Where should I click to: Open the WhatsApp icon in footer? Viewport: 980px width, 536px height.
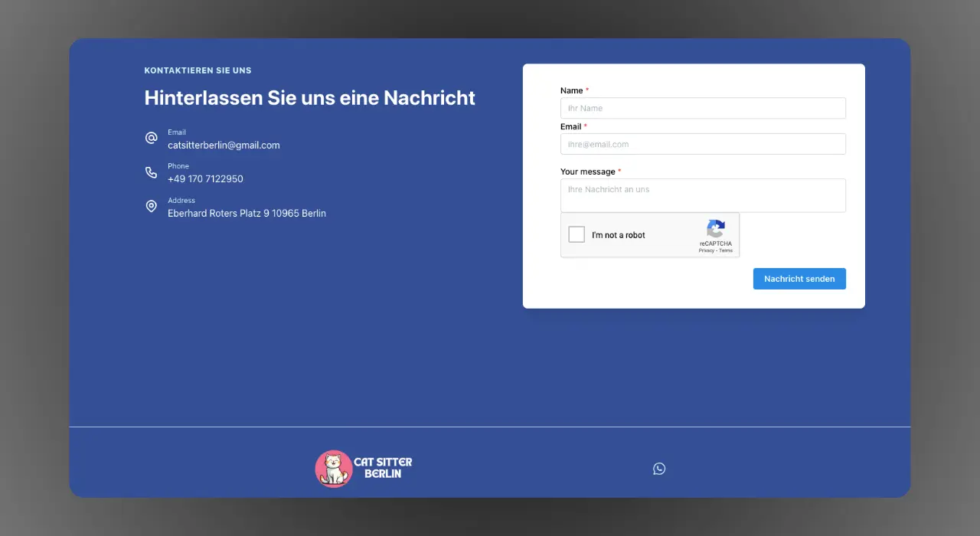click(x=659, y=469)
